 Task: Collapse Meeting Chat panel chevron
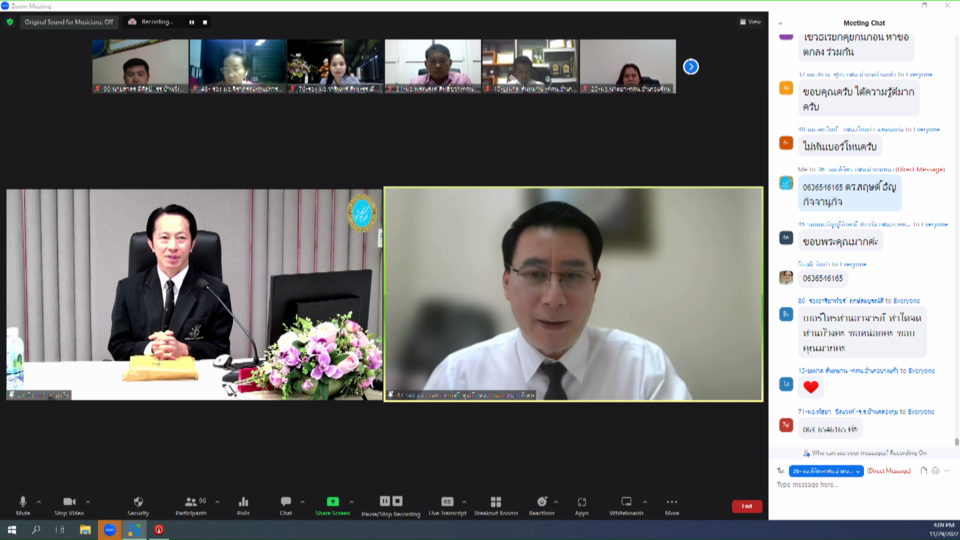click(x=781, y=23)
